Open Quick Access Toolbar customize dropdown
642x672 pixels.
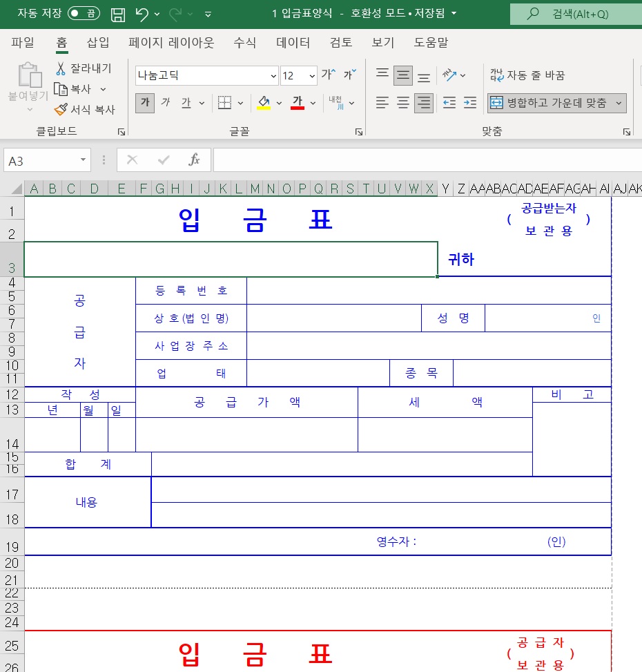click(x=208, y=15)
